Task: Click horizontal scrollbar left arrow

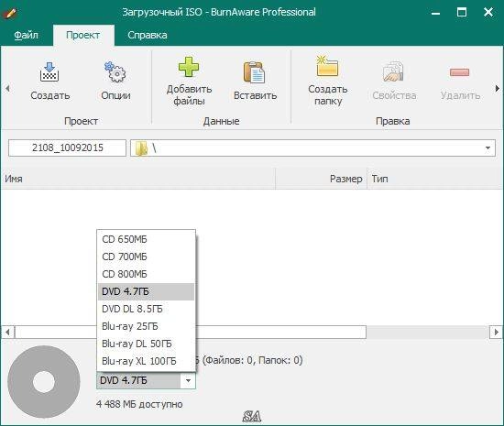Action: [x=7, y=332]
